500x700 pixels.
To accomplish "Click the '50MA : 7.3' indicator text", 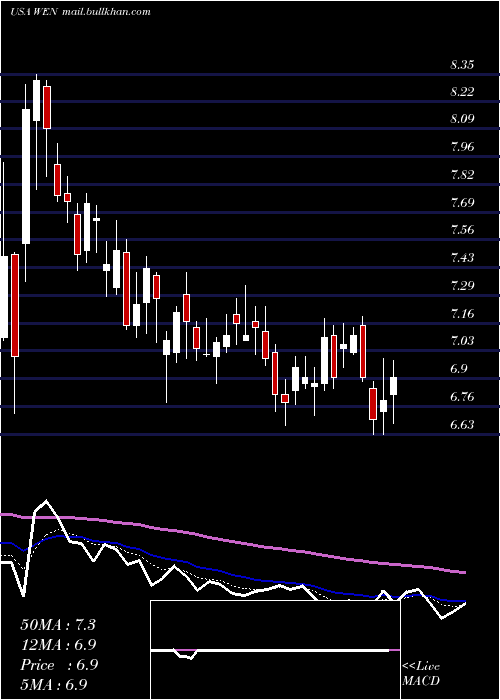I will [x=58, y=625].
